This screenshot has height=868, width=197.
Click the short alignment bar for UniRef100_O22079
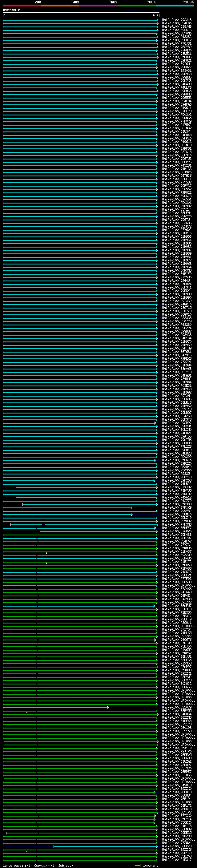(x=56, y=708)
